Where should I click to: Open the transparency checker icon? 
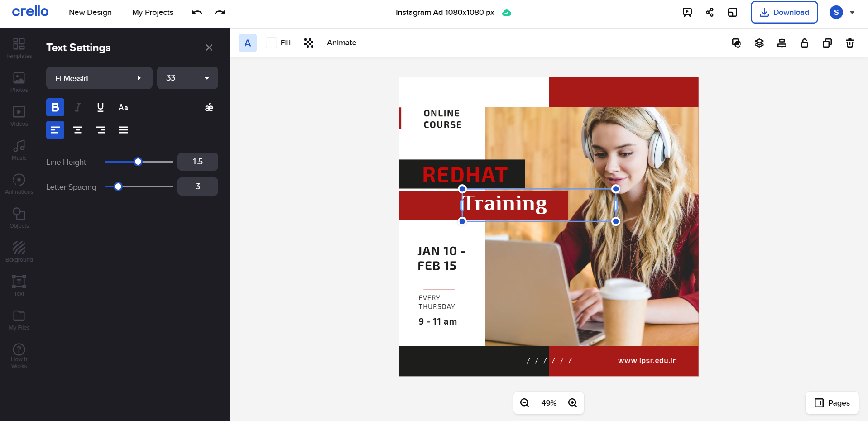309,43
